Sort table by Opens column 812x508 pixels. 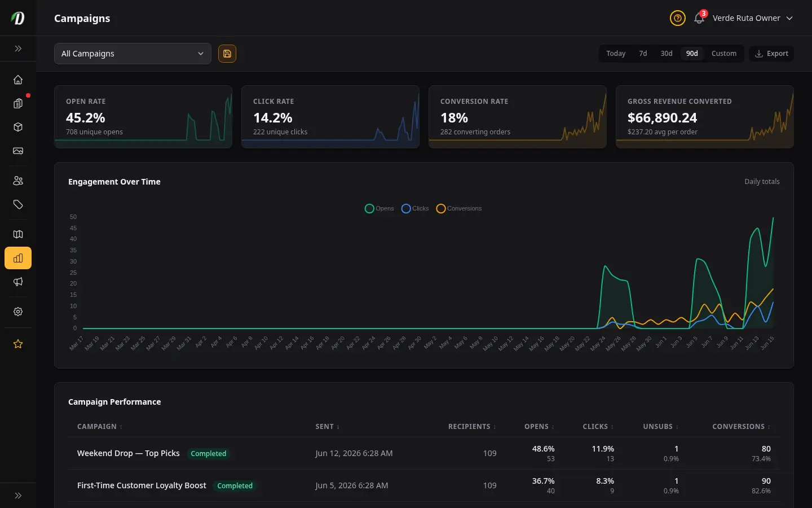[x=539, y=427]
